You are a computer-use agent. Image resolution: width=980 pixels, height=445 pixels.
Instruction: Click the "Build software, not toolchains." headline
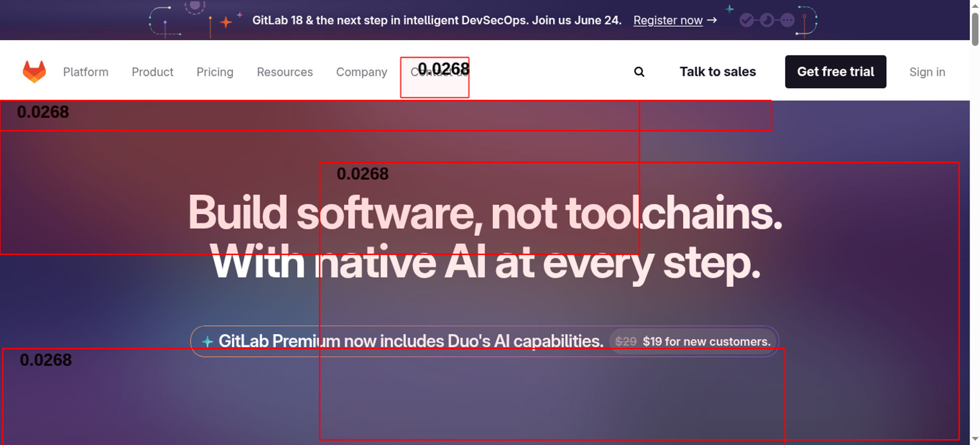[x=485, y=213]
